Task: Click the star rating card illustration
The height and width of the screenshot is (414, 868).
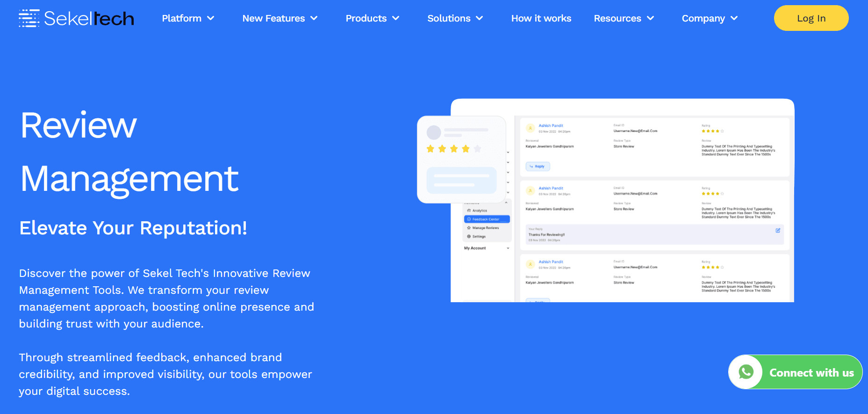Action: pos(462,160)
